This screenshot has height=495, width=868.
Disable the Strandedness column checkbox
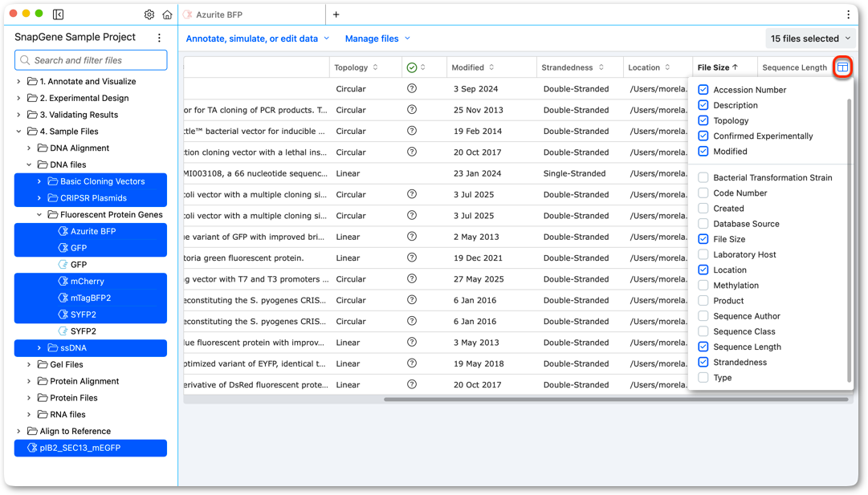pos(703,363)
